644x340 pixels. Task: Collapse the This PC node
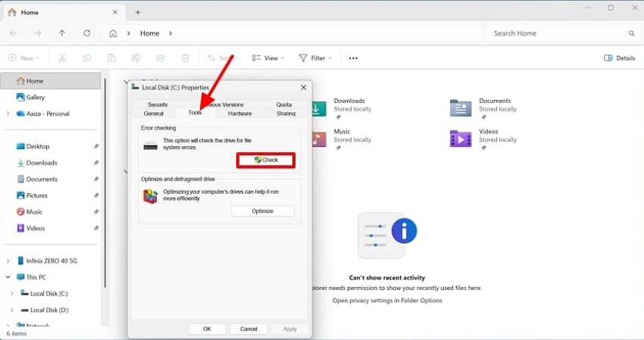(8, 277)
